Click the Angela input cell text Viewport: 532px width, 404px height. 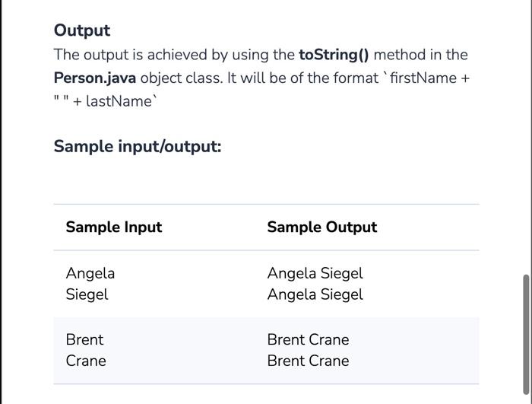coord(90,274)
